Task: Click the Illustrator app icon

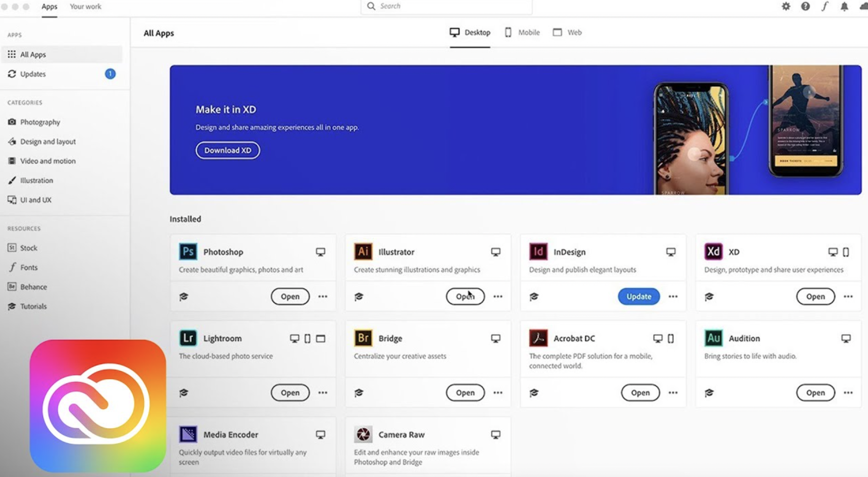Action: [362, 251]
